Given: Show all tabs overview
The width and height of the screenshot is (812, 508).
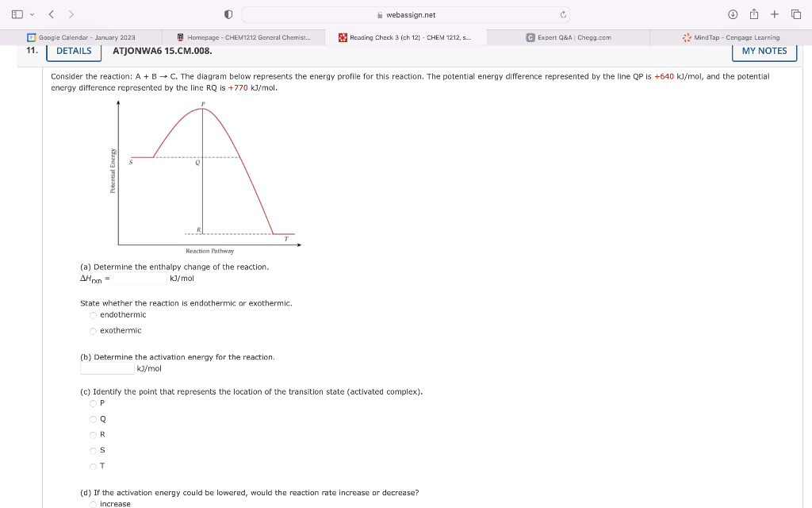Looking at the screenshot, I should tap(795, 13).
